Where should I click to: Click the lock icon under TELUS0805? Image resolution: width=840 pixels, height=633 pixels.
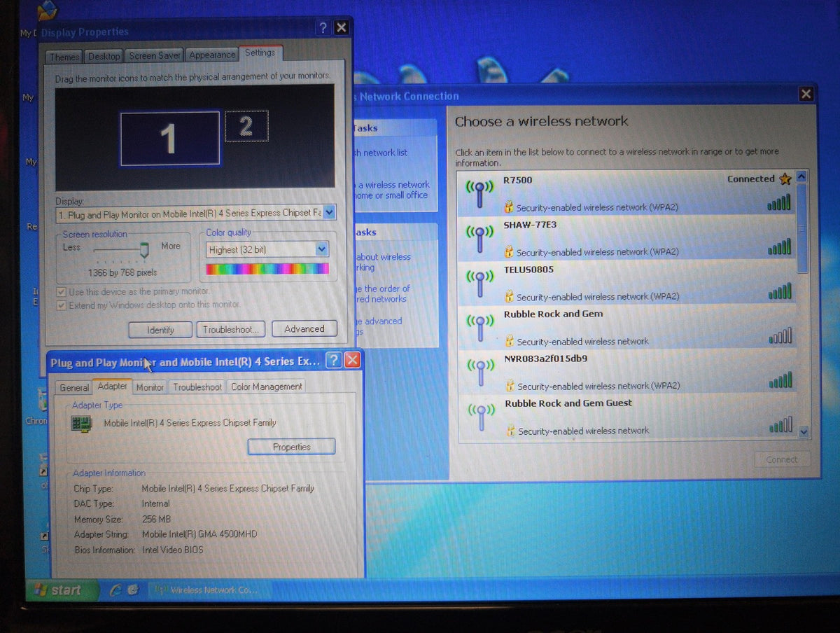510,297
